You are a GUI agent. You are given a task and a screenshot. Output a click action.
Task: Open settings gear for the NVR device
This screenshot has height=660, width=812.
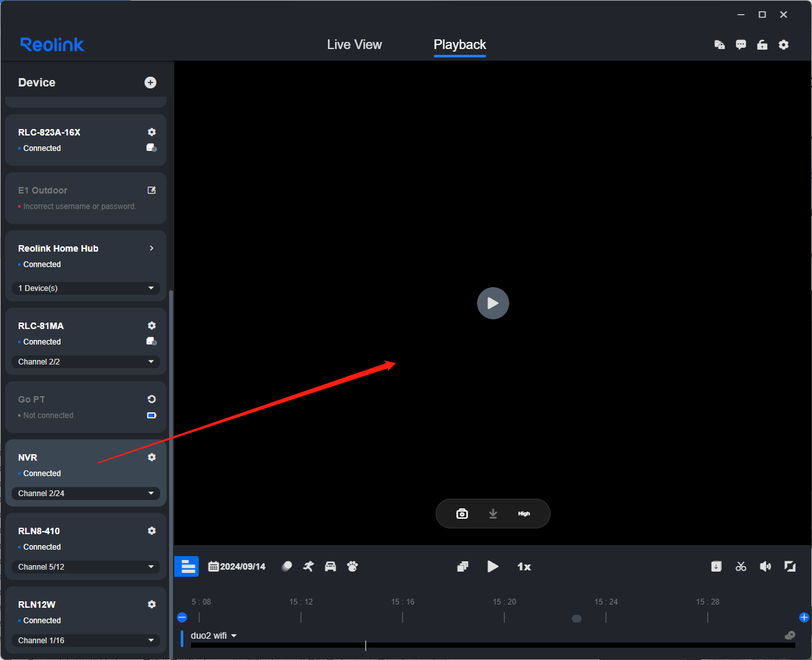click(152, 457)
